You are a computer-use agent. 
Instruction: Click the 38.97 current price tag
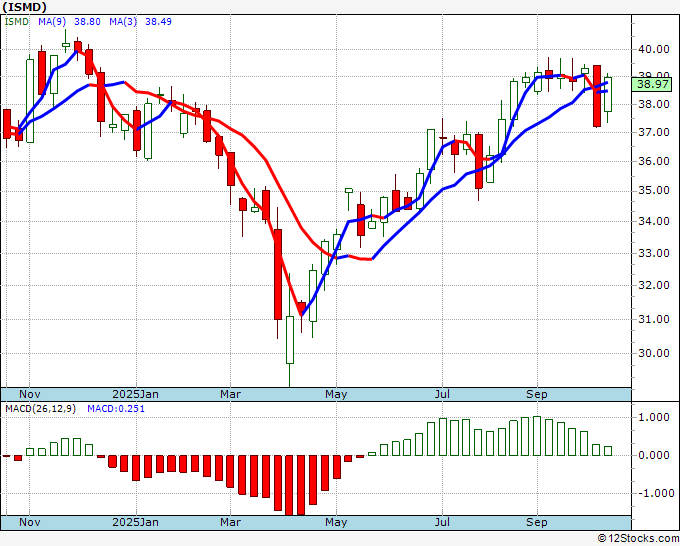tap(652, 84)
